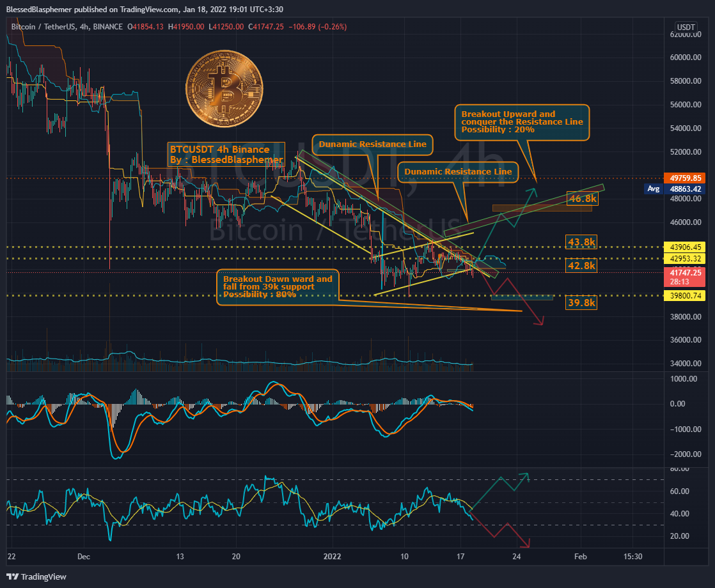Click the 48863.42 average price tag
Screen dimensions: 715x588
(x=685, y=189)
